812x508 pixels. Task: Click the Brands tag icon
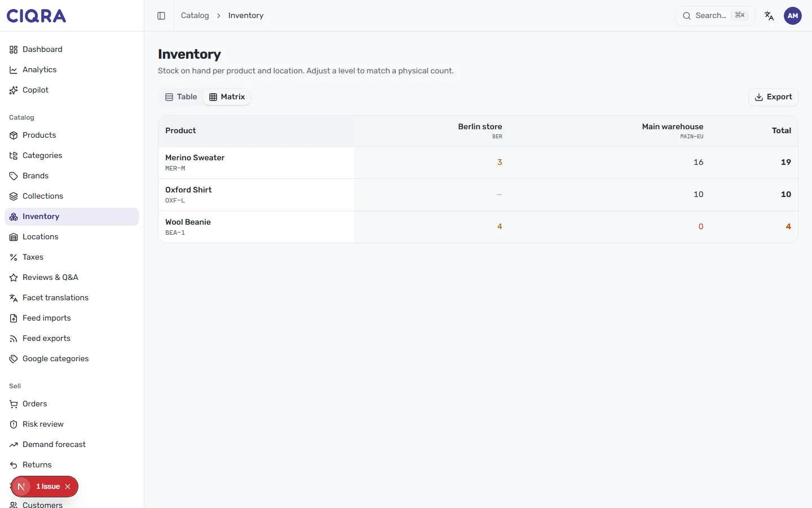click(x=14, y=176)
